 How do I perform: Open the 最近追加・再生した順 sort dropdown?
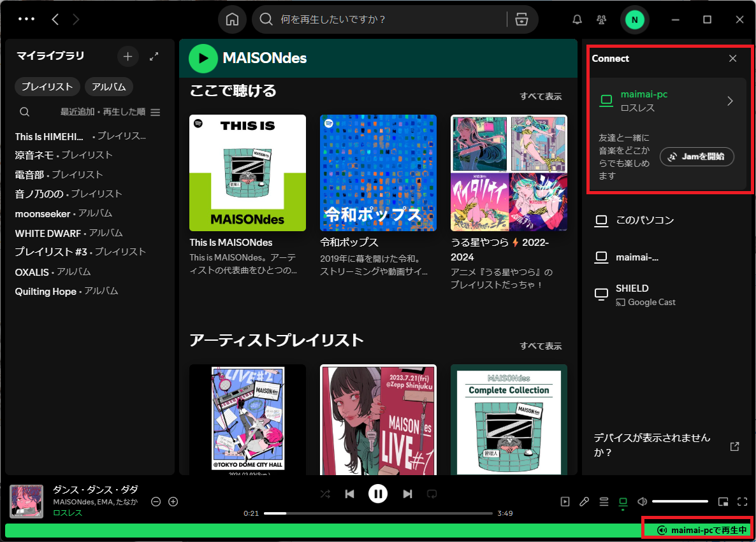pos(110,112)
